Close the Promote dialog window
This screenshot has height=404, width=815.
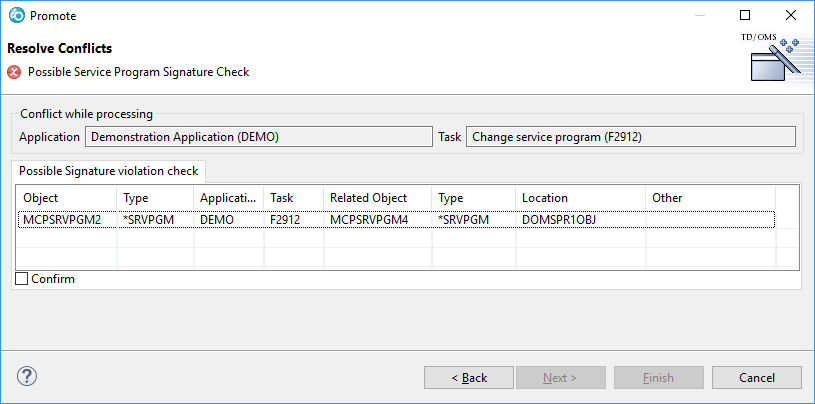tap(790, 16)
